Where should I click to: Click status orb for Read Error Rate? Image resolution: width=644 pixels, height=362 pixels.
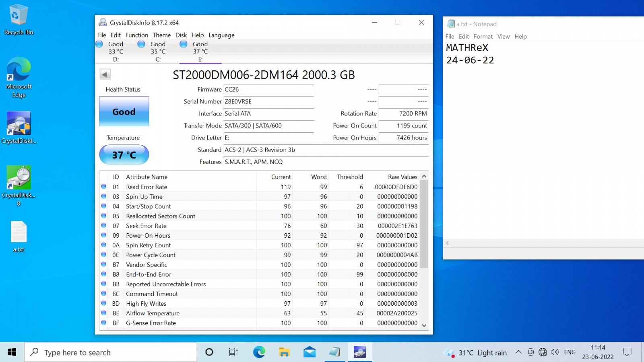(x=104, y=187)
